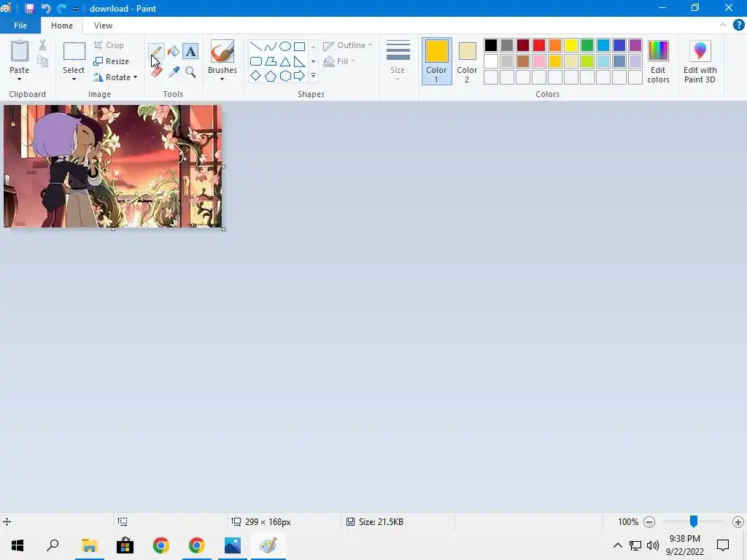This screenshot has height=560, width=747.
Task: Expand the Brushes dropdown arrow
Action: point(222,79)
